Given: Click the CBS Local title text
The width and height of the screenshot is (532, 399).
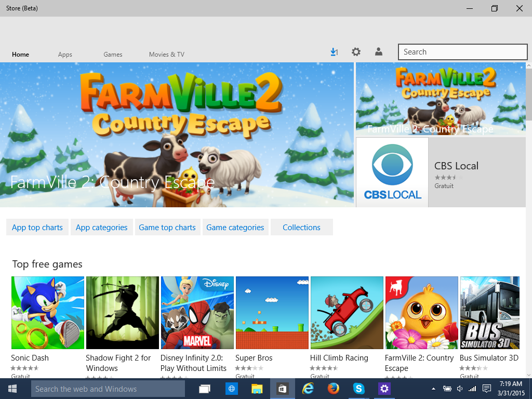Looking at the screenshot, I should (456, 166).
